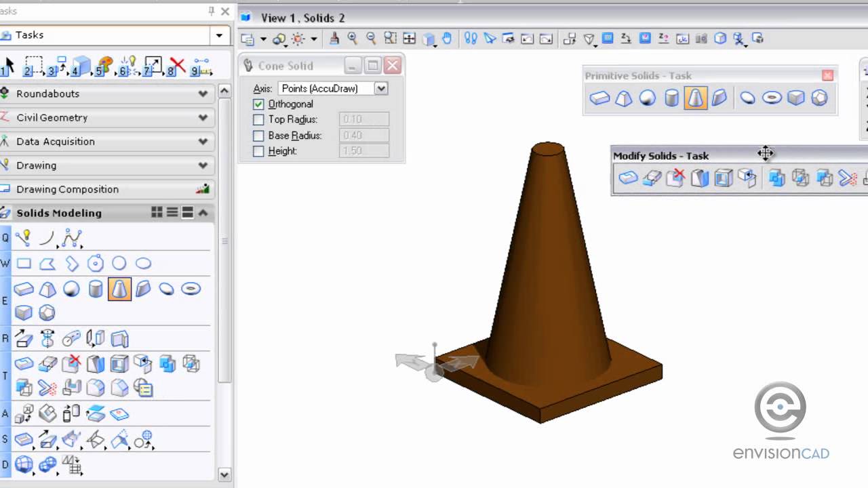Click Modify Solid Entity in Modify Solids toolbox
This screenshot has width=868, height=488.
[x=628, y=178]
